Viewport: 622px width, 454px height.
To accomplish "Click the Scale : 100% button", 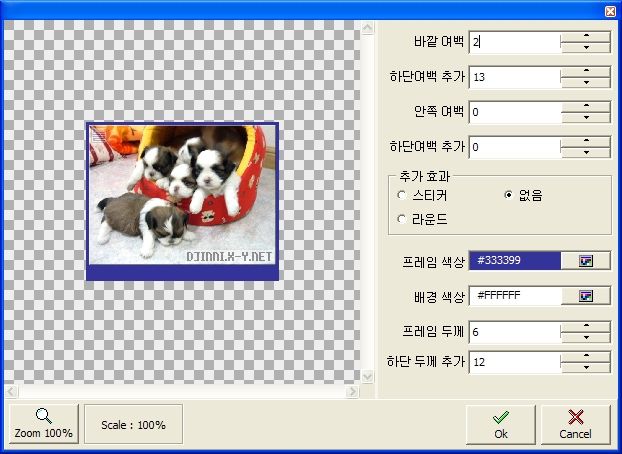I will click(133, 424).
